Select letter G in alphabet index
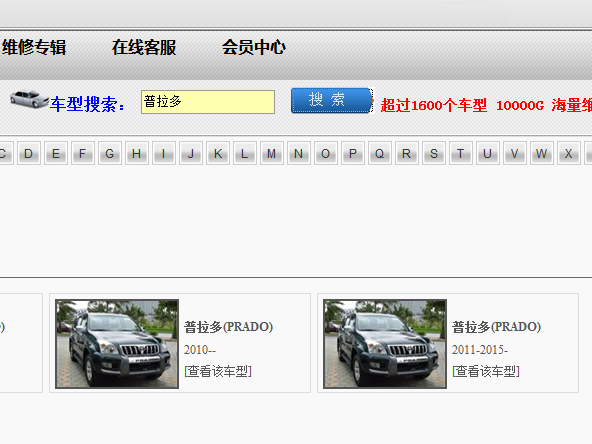The height and width of the screenshot is (444, 592). pos(110,153)
